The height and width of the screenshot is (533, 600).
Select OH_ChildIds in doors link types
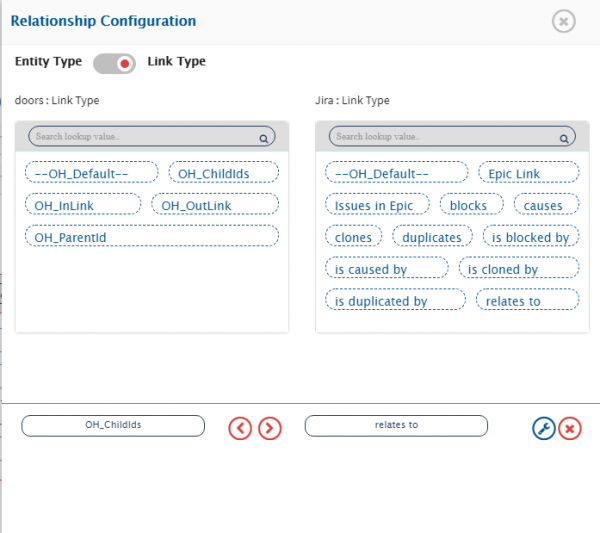(224, 173)
